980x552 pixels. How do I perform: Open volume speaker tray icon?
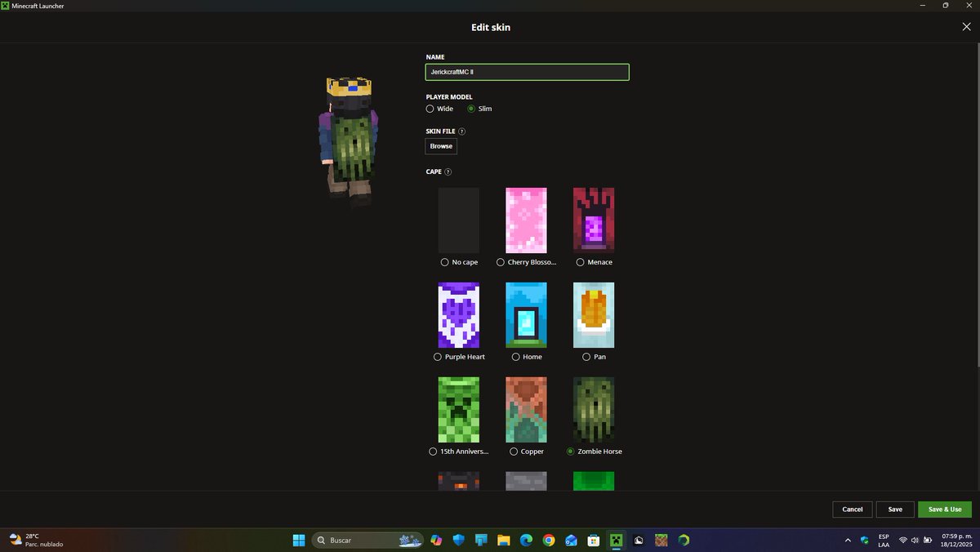coord(915,540)
